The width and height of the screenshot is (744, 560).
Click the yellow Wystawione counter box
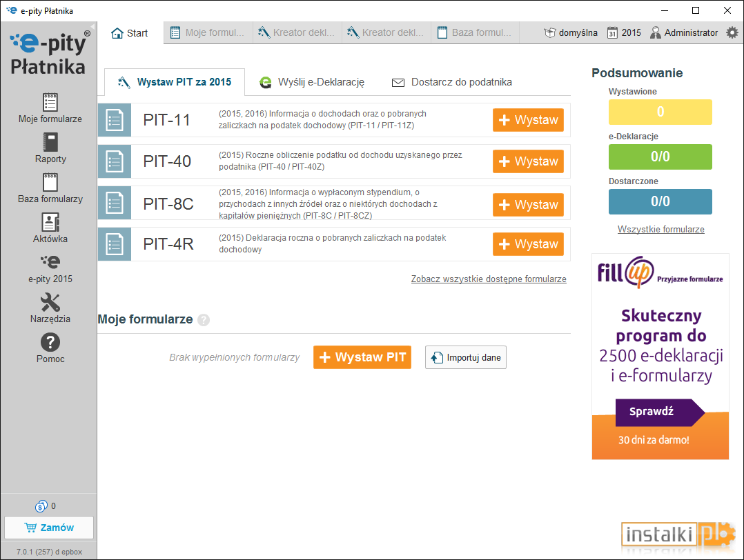pyautogui.click(x=660, y=112)
